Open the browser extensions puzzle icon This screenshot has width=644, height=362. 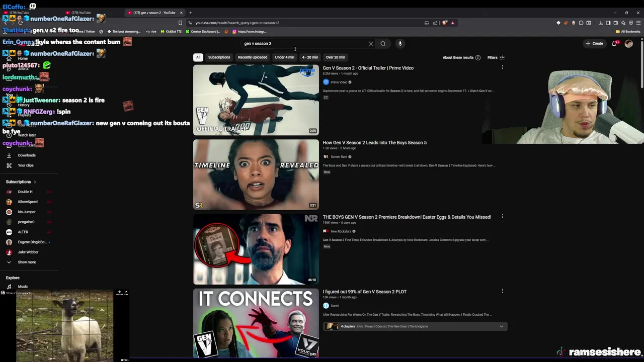pyautogui.click(x=581, y=23)
